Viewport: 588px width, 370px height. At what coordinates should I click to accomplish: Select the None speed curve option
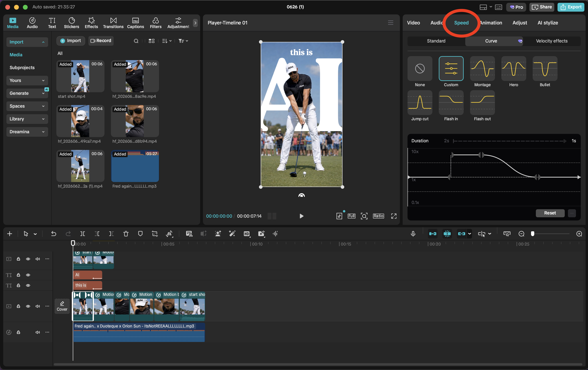coord(420,69)
